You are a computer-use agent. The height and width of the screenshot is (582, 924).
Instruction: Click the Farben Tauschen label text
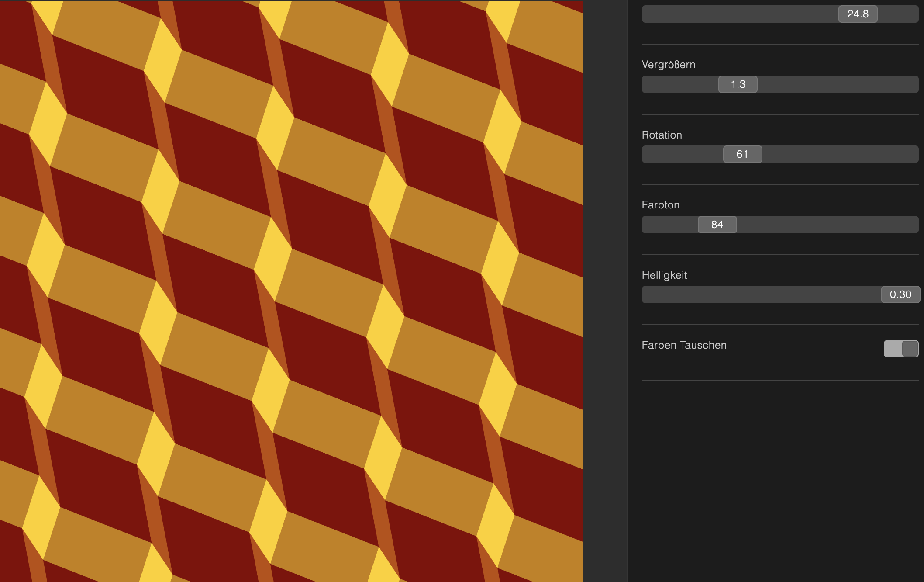pyautogui.click(x=684, y=345)
